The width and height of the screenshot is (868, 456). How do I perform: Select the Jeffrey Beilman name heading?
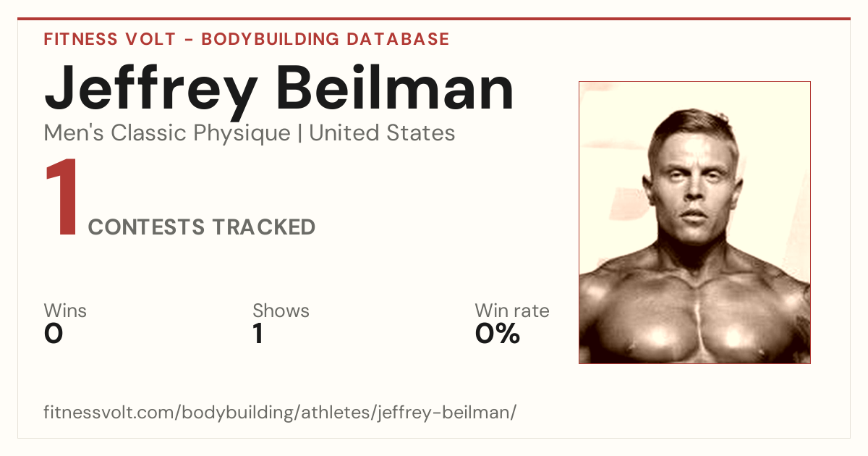point(279,89)
